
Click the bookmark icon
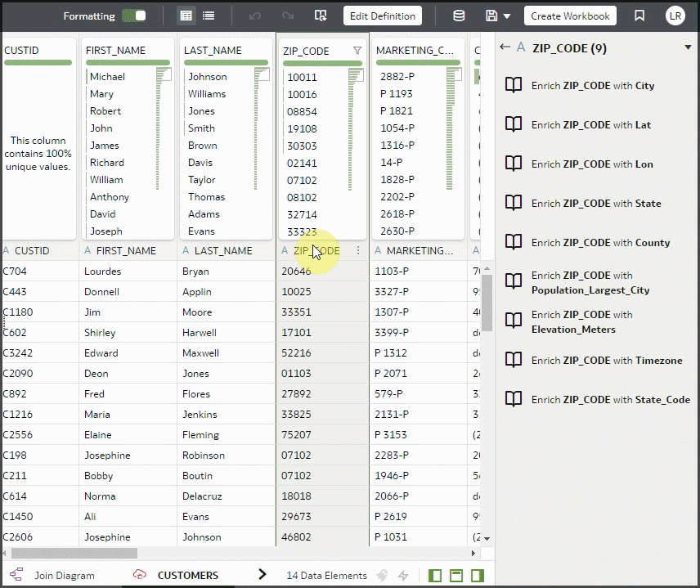tap(639, 16)
